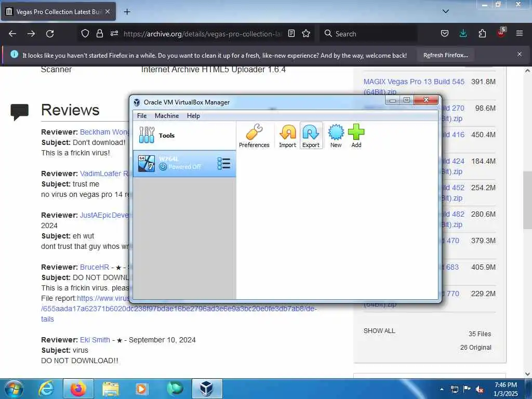Click SHOW ALL files link

(x=379, y=331)
